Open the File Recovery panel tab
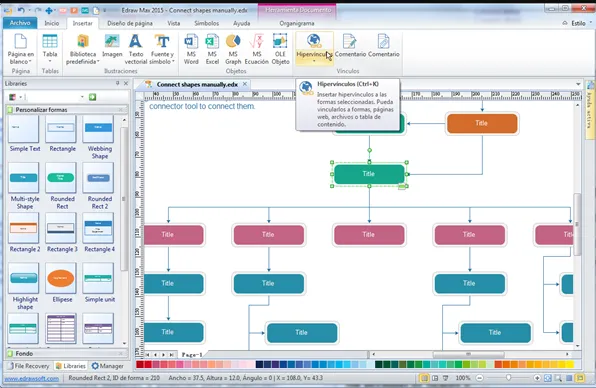 click(29, 366)
